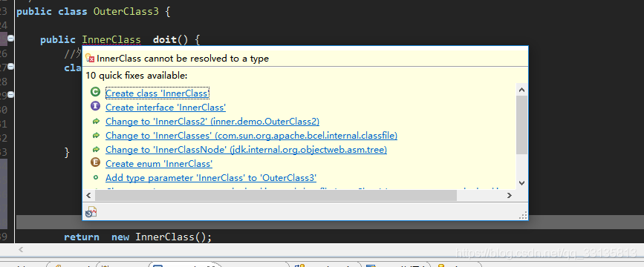This screenshot has height=267, width=644.
Task: Open Configure Problem Severity icon at popup bottom
Action: (x=91, y=211)
